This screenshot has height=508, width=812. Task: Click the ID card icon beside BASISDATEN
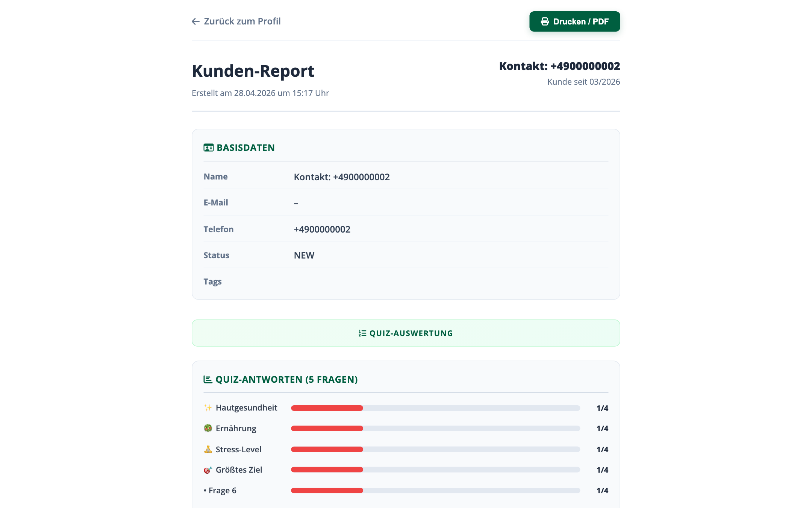pyautogui.click(x=208, y=148)
